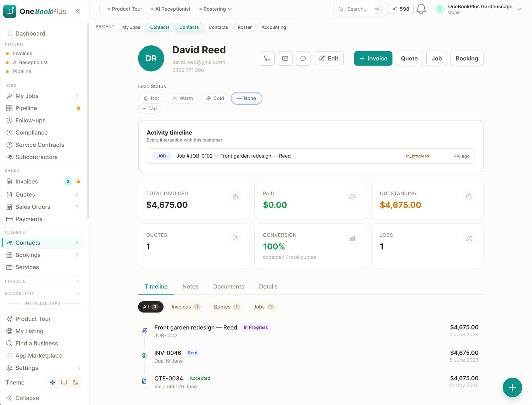
Task: Filter timeline by Invoices 1
Action: tap(186, 307)
